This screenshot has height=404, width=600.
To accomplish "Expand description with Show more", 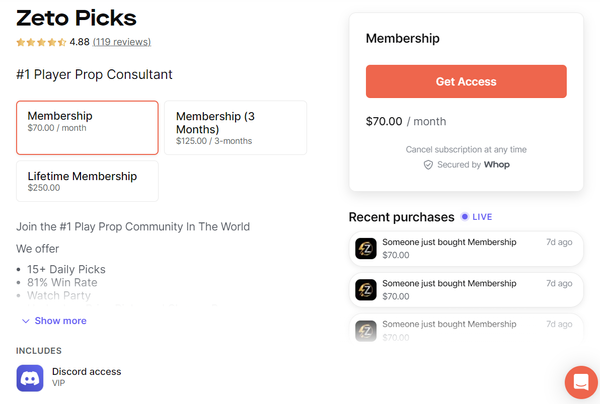I will point(60,321).
